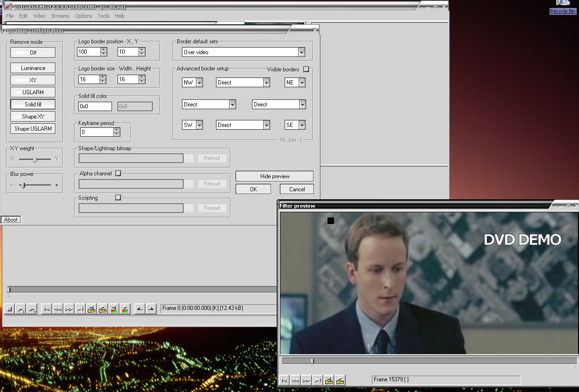Click the next scene button

coord(125,309)
